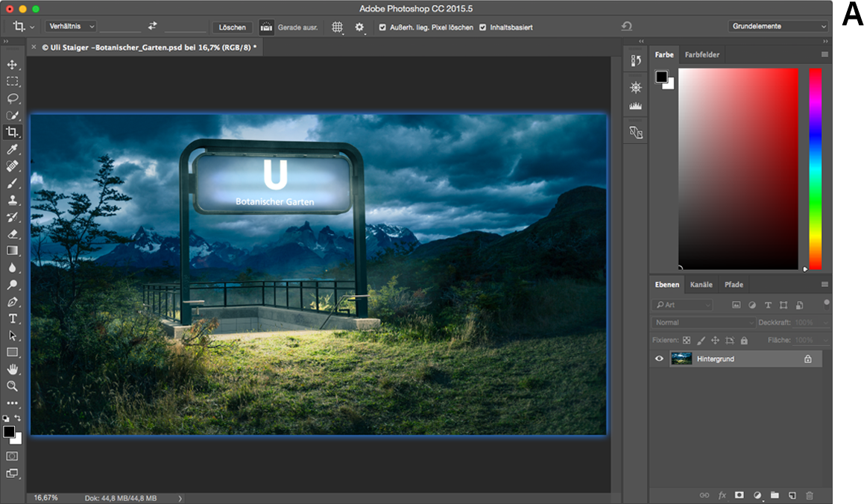This screenshot has width=864, height=504.
Task: Click the overlay grid options icon
Action: point(338,27)
